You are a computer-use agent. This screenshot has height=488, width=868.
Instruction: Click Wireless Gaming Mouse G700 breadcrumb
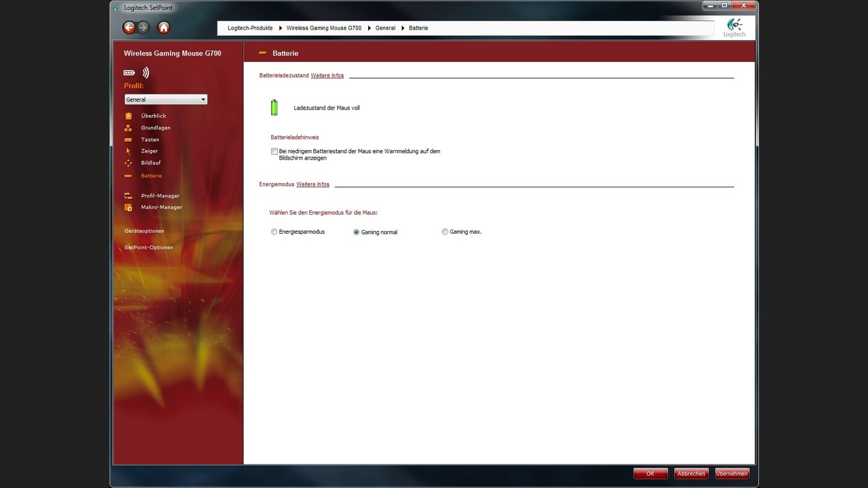point(324,28)
